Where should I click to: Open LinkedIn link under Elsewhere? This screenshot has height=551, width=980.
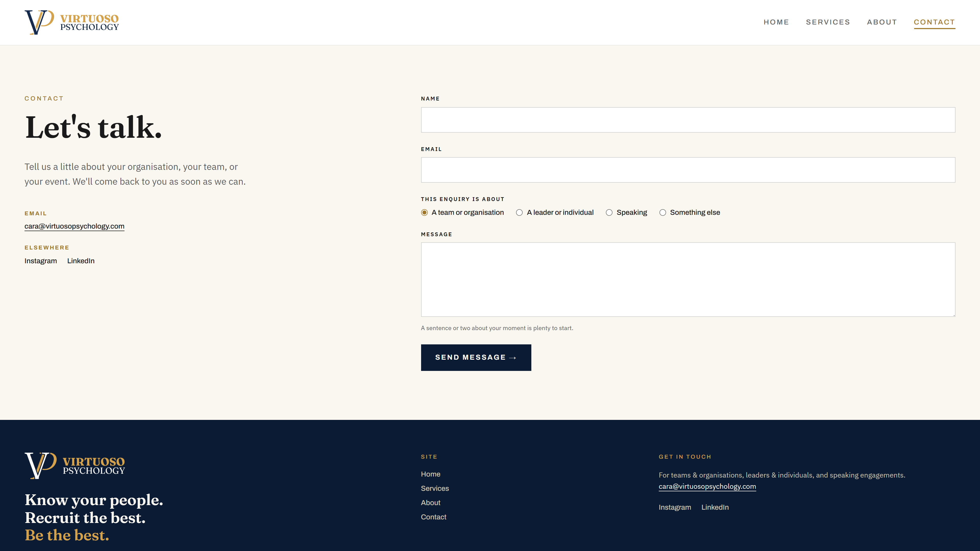coord(81,261)
